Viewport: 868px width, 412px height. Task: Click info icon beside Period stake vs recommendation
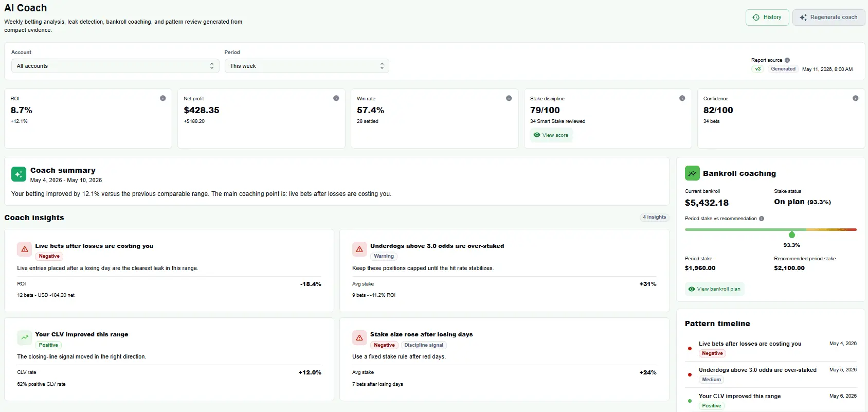[762, 219]
